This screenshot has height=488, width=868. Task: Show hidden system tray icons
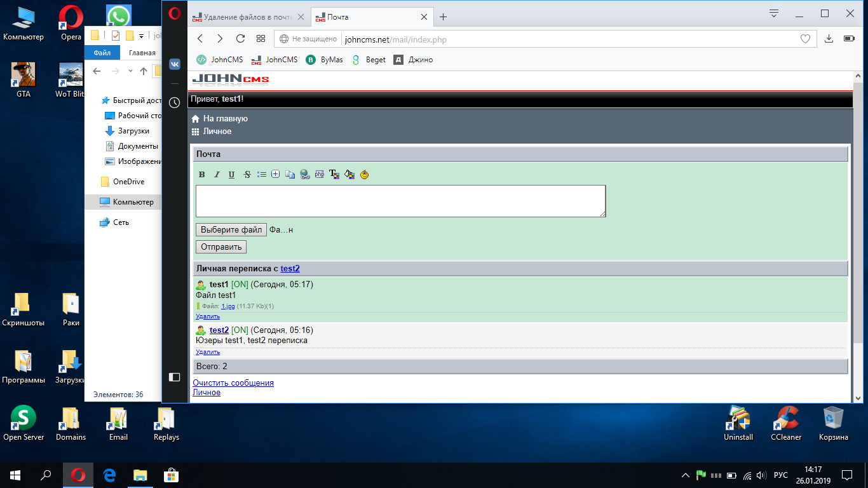click(685, 475)
